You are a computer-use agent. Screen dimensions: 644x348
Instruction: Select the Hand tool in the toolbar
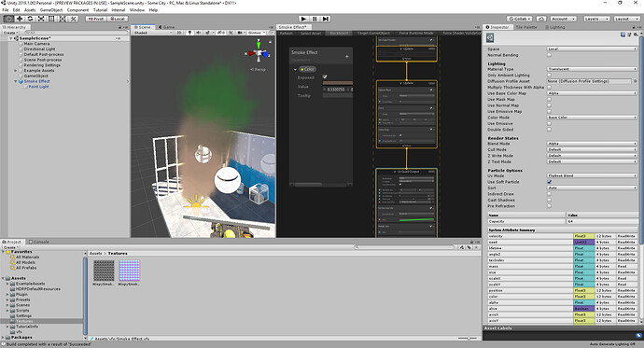(x=8, y=19)
